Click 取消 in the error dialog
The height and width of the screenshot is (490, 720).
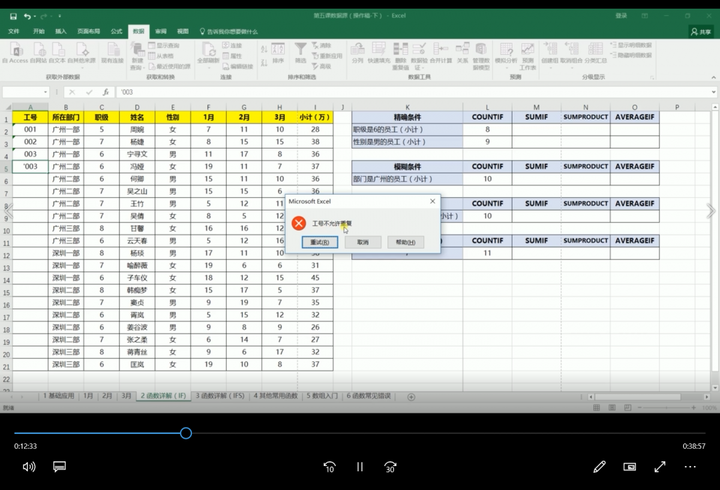[x=363, y=242]
